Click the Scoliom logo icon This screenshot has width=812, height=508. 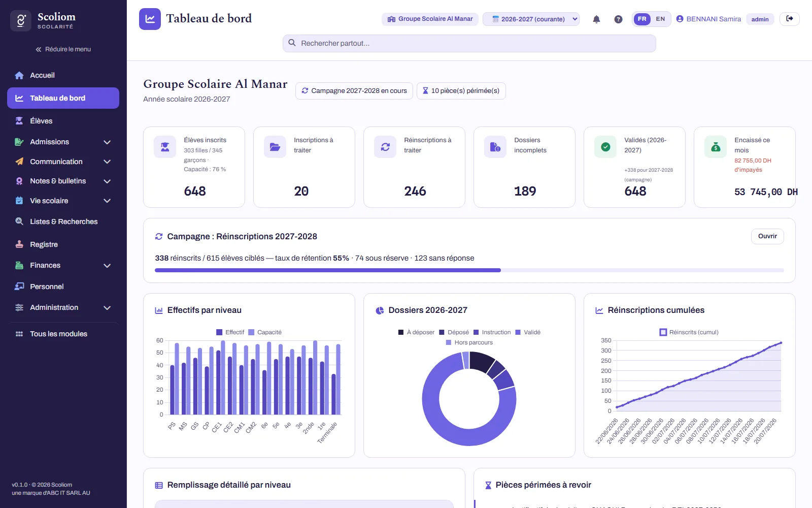(21, 21)
